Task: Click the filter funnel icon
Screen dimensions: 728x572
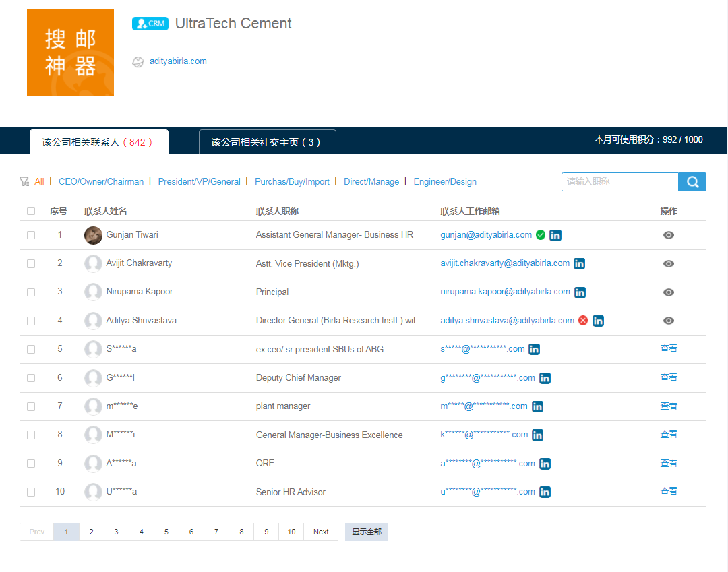Action: pyautogui.click(x=24, y=181)
